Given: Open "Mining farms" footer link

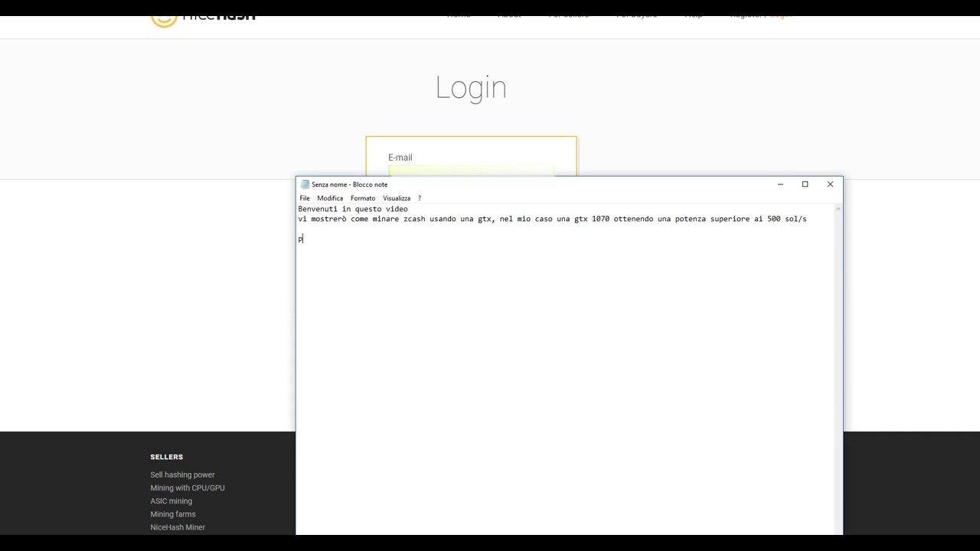Looking at the screenshot, I should [173, 514].
